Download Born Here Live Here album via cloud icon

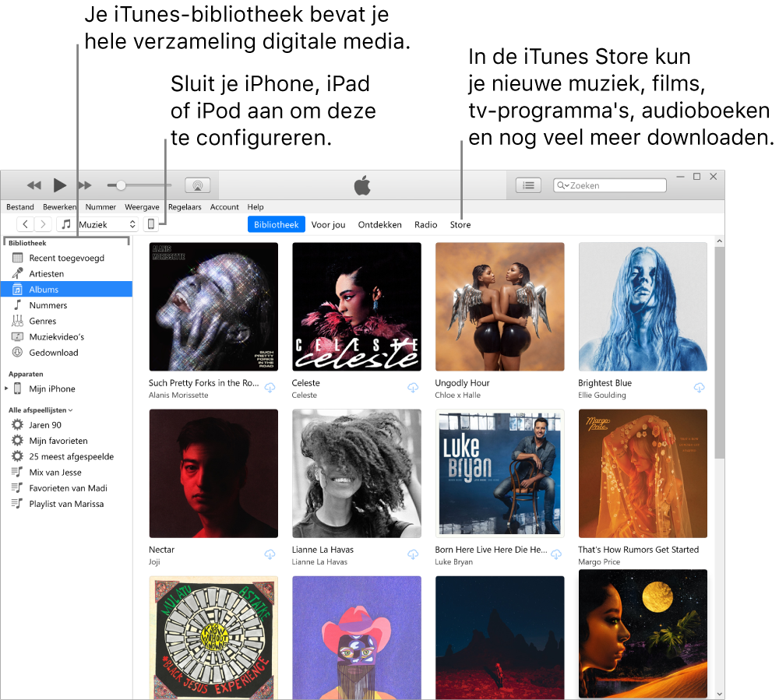556,554
